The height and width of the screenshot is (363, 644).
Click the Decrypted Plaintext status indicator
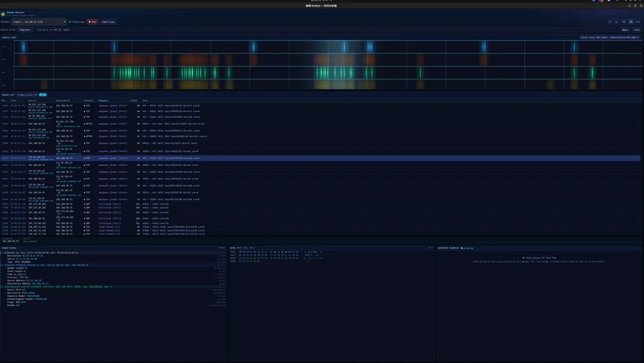468,248
